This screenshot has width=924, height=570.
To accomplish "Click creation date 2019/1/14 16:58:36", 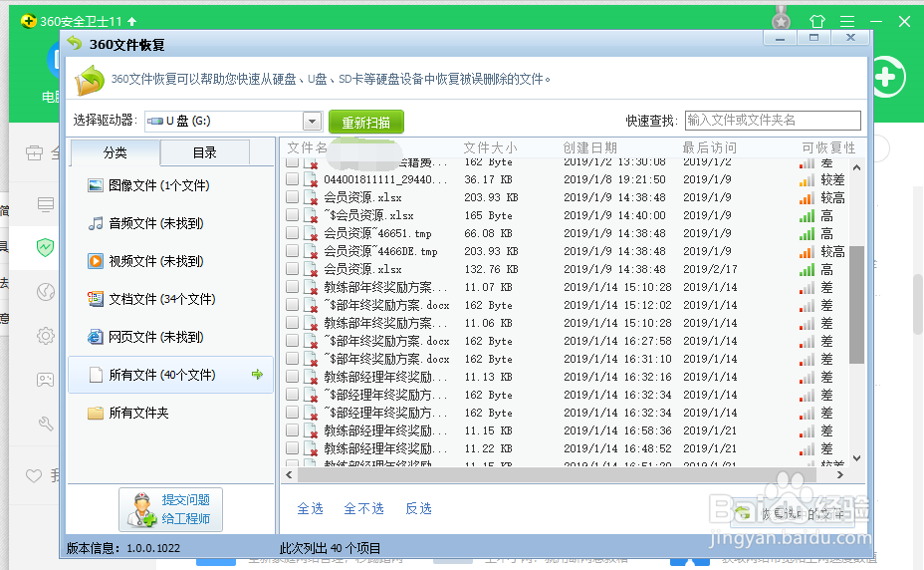I will click(617, 430).
